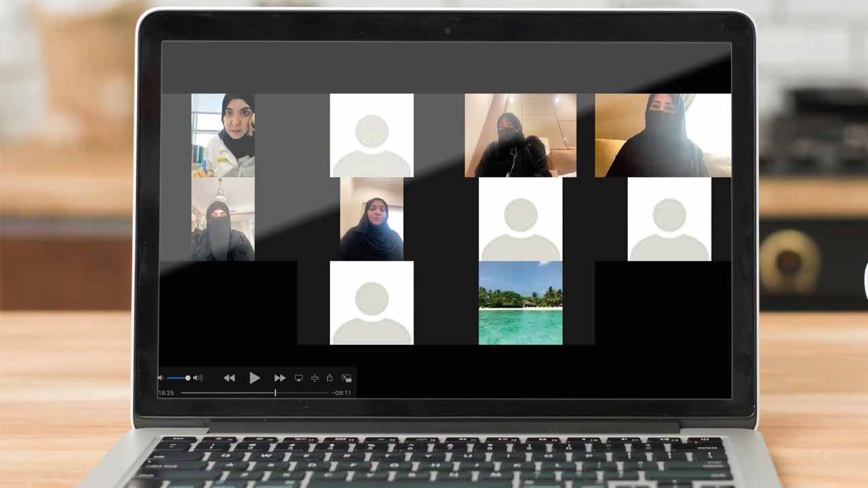Click rightmost blank avatar in middle row
The height and width of the screenshot is (488, 868).
tap(669, 219)
